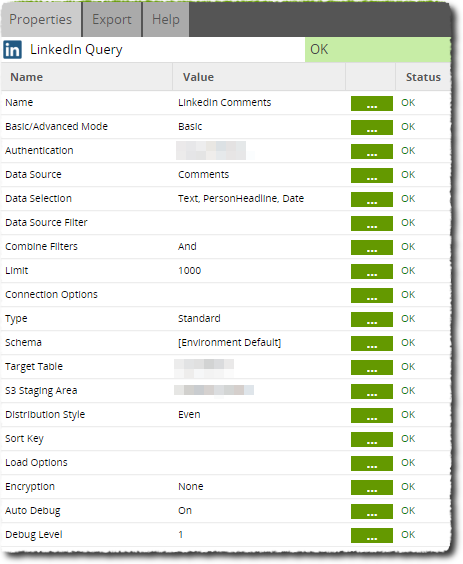
Task: Click the Debug Level value field
Action: [259, 535]
